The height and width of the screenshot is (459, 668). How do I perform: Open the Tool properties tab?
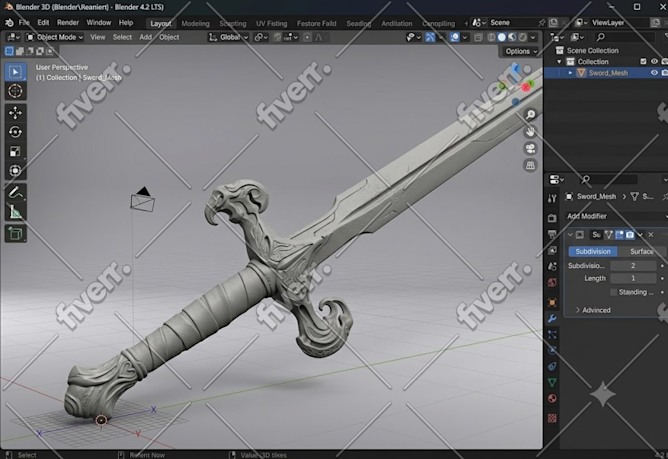click(552, 198)
